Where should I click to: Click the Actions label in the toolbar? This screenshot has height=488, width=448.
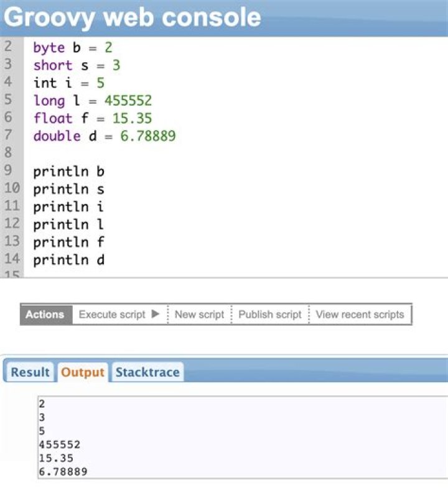[45, 315]
